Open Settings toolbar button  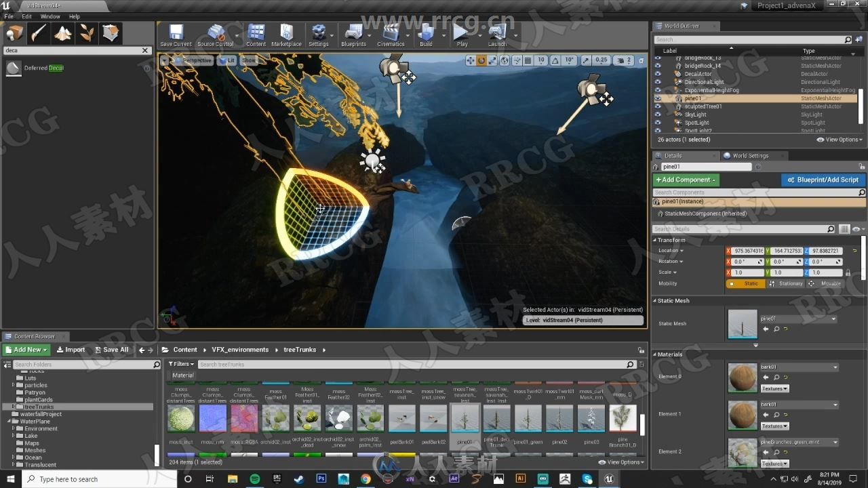[x=318, y=35]
